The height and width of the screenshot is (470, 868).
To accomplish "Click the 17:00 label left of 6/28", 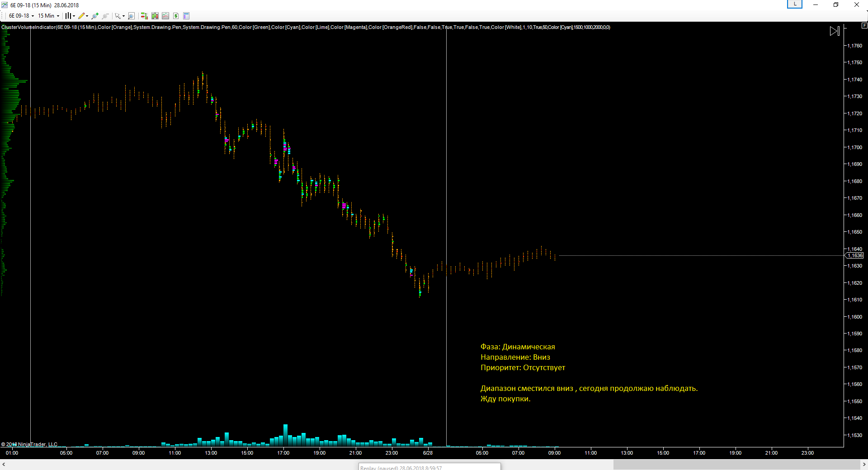I will [x=283, y=453].
